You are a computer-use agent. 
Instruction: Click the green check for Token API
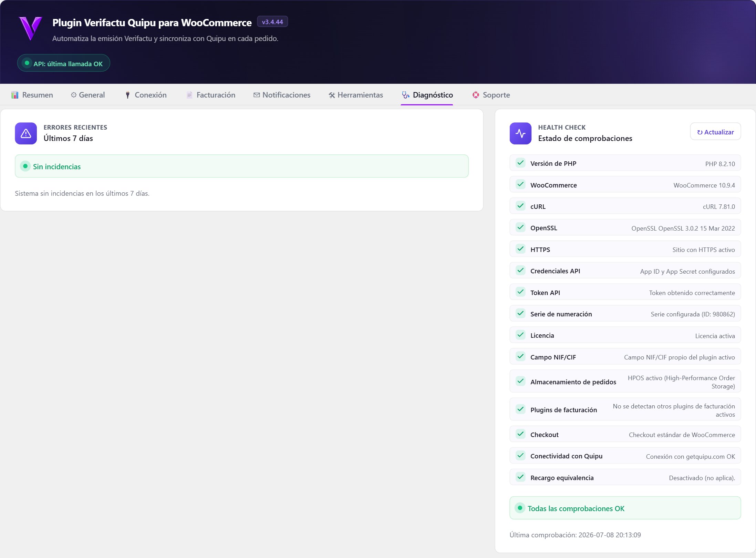[x=520, y=292]
